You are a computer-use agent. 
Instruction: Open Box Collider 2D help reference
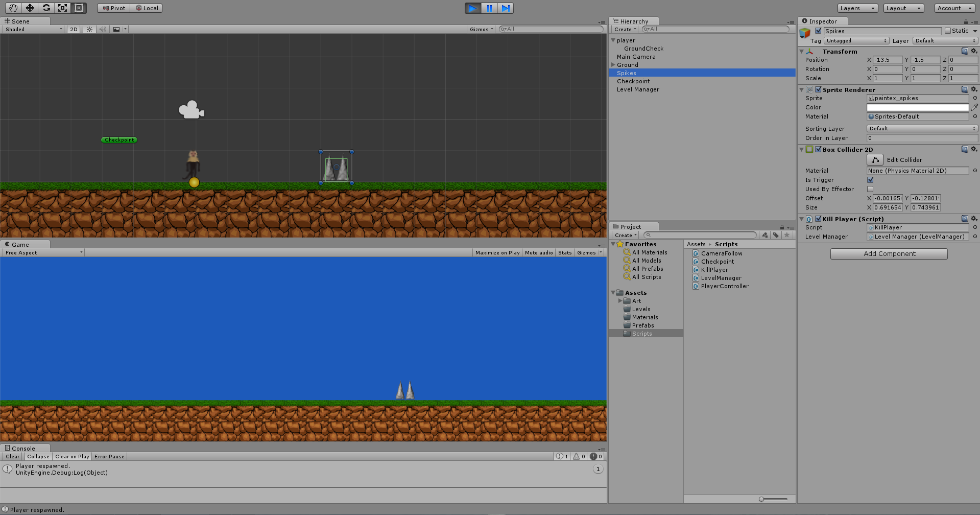965,149
